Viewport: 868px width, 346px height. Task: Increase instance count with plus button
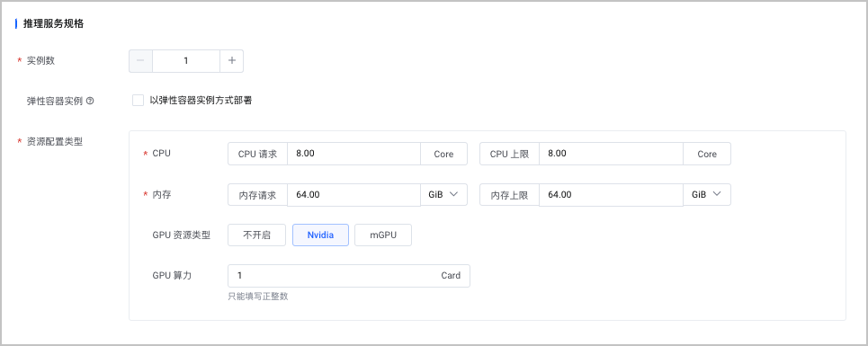click(231, 61)
